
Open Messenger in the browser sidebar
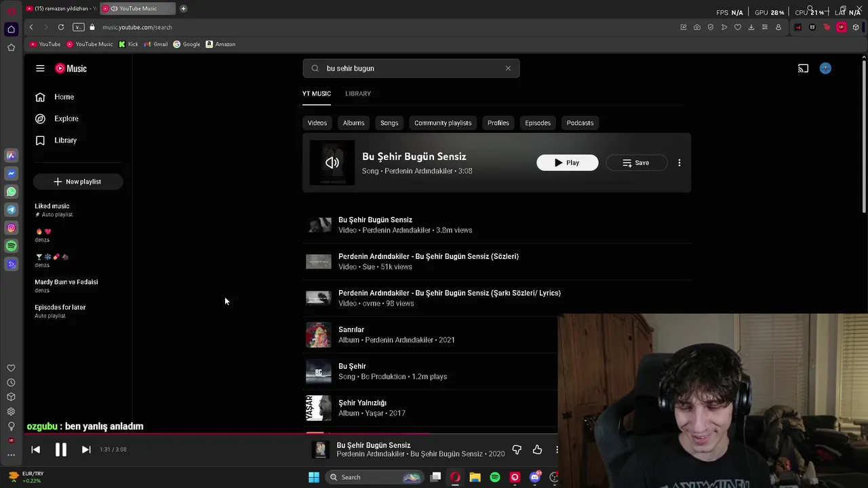tap(11, 174)
